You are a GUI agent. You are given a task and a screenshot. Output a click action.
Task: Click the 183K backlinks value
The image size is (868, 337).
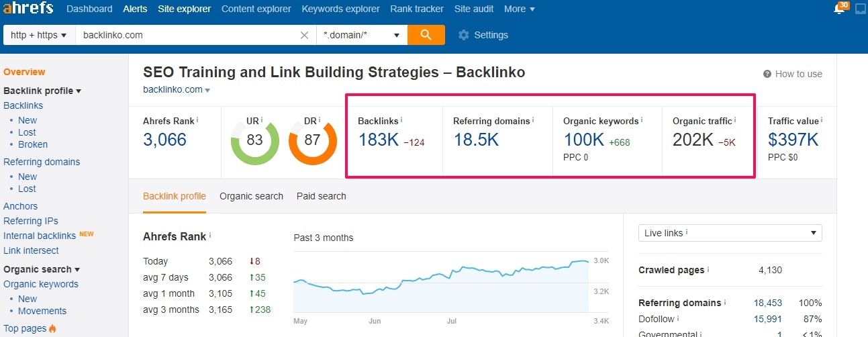pos(377,140)
